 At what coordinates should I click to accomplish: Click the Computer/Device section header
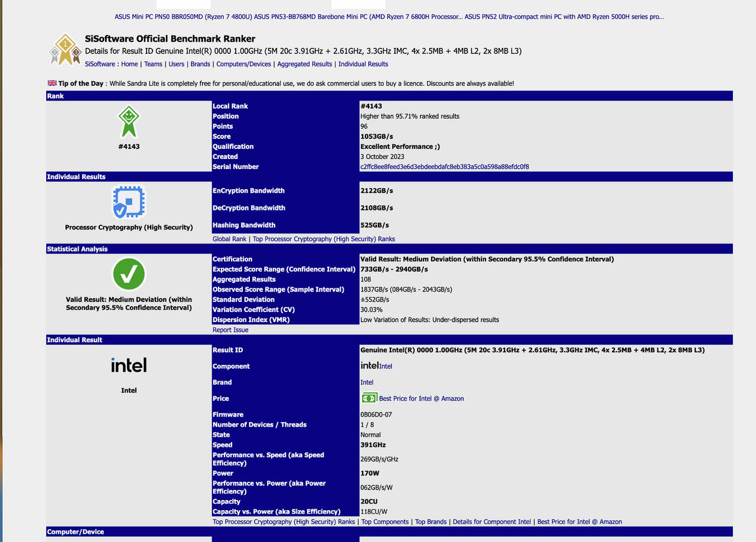click(389, 532)
